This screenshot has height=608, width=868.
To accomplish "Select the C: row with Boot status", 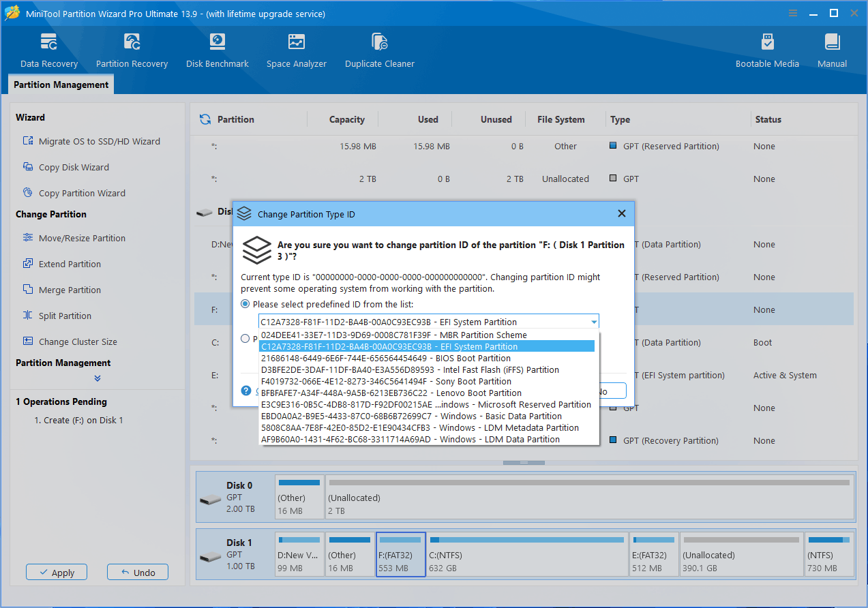I will pos(524,342).
